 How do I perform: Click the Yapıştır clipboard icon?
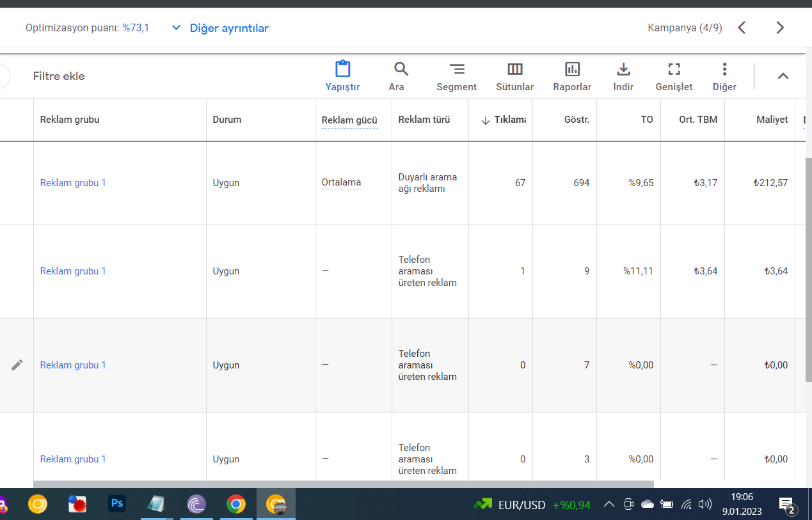343,69
